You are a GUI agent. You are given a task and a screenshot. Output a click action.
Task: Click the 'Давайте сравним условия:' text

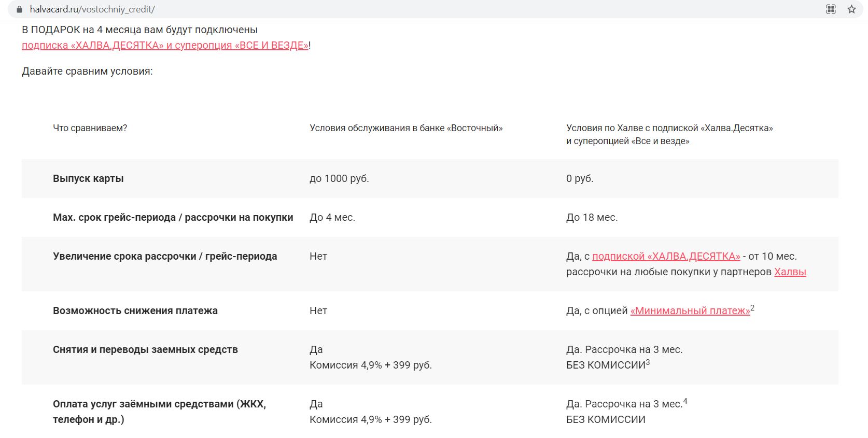[87, 71]
